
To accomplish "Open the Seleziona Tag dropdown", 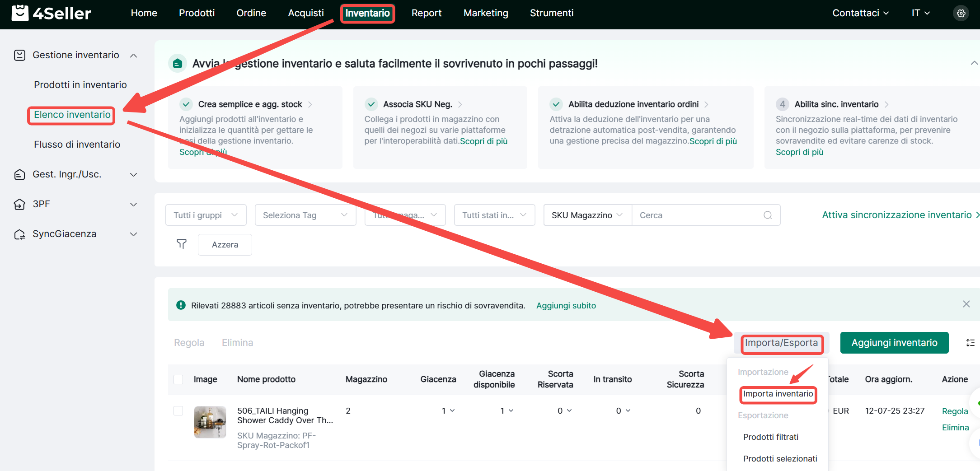I will pyautogui.click(x=305, y=215).
